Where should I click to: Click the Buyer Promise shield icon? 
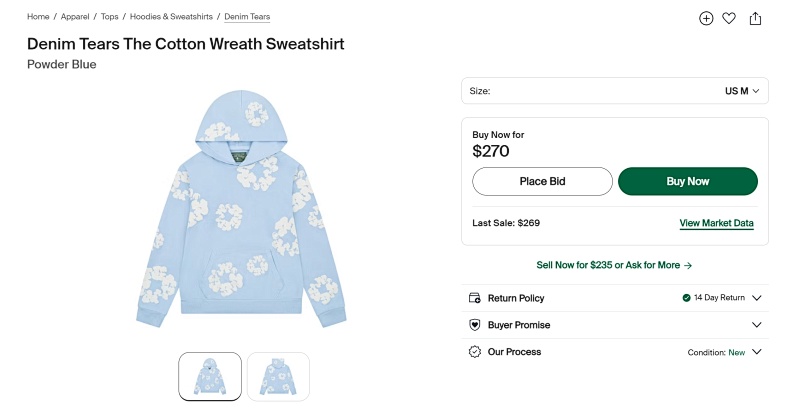point(474,325)
